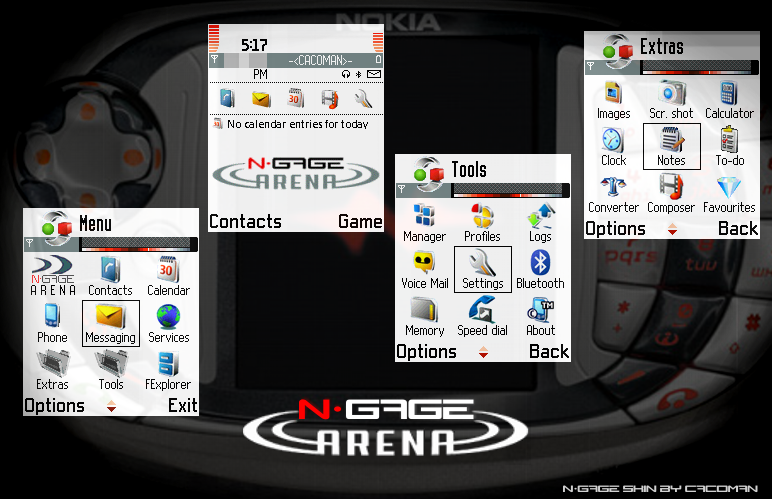The image size is (772, 499).
Task: Open Profiles in Tools screen
Action: tap(482, 222)
